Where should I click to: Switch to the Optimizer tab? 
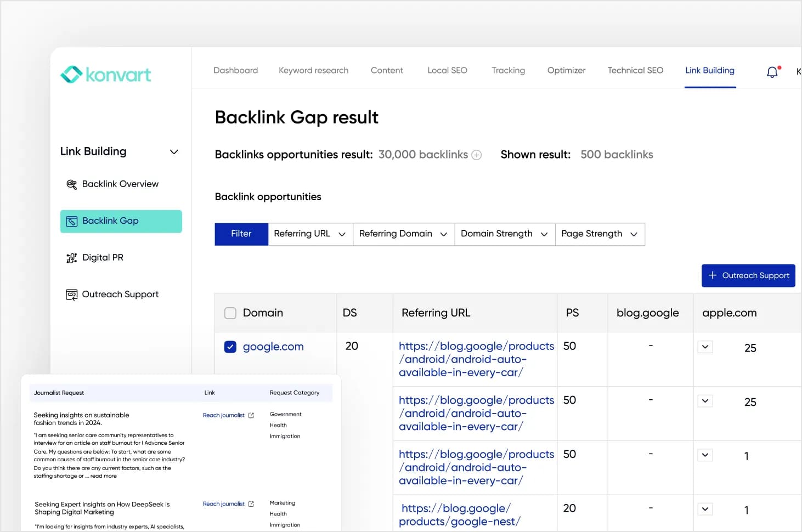[x=567, y=70]
